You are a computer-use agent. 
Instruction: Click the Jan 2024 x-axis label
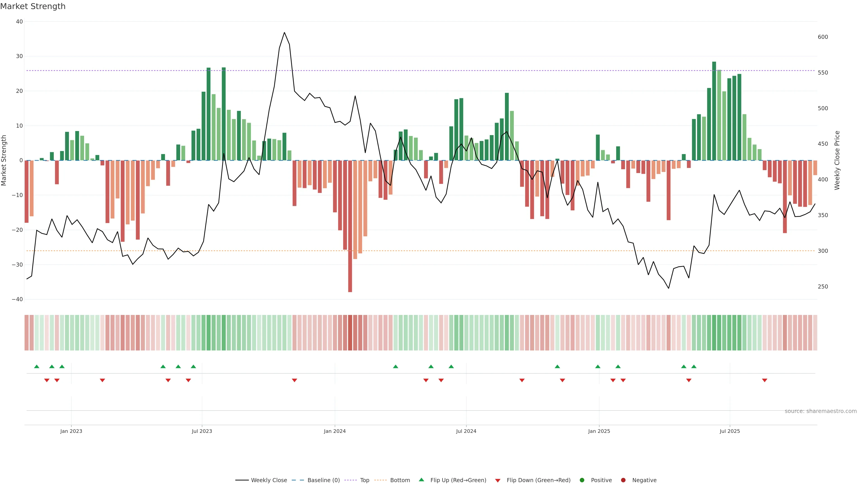coord(335,431)
